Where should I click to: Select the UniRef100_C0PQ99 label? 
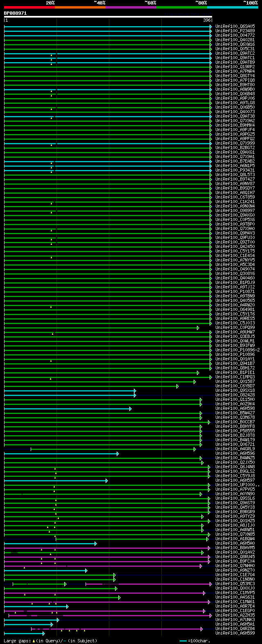(x=235, y=328)
